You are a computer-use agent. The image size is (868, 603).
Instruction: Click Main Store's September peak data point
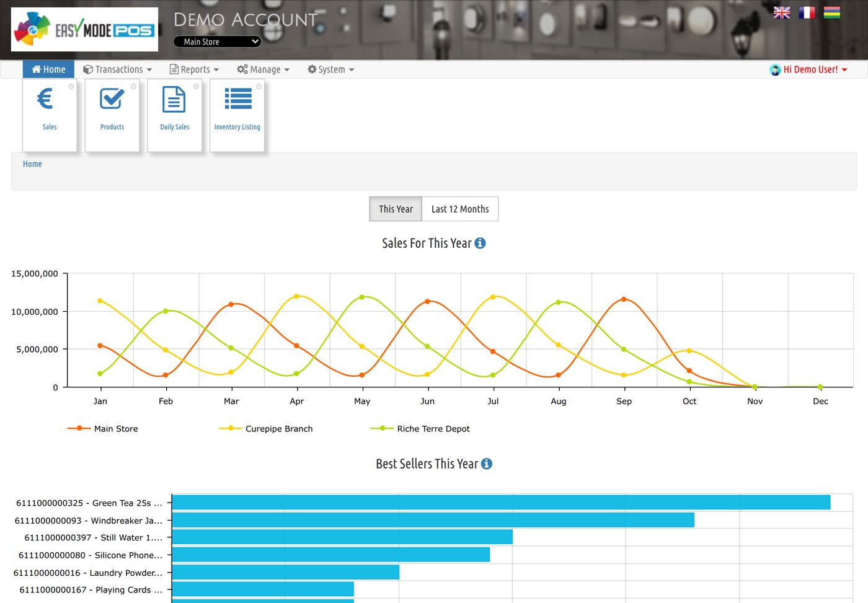click(624, 299)
